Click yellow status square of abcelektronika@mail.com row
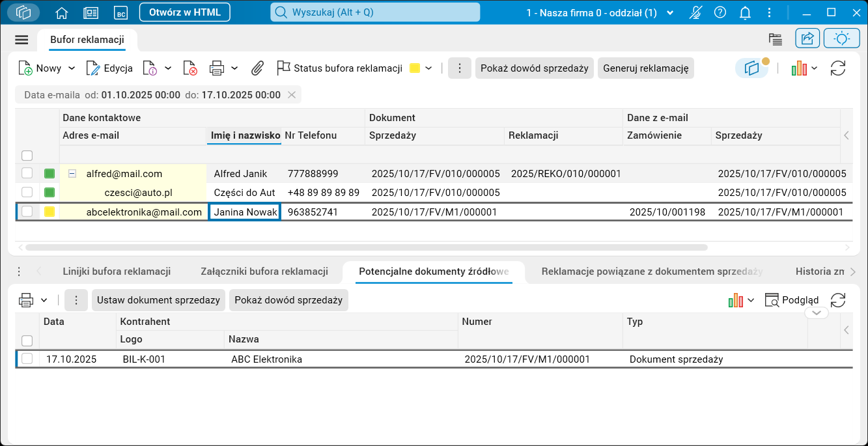 [x=49, y=212]
